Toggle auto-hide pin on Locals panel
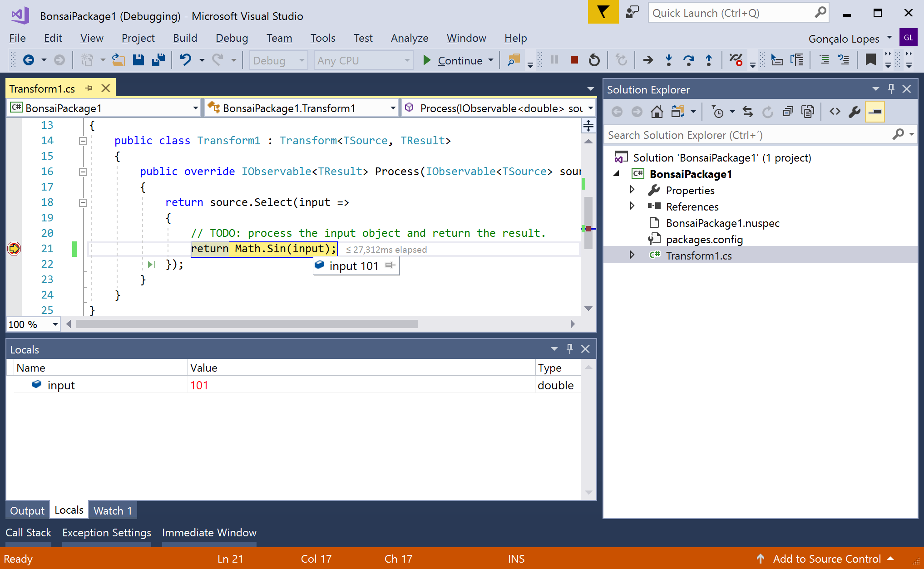Image resolution: width=924 pixels, height=569 pixels. point(570,348)
